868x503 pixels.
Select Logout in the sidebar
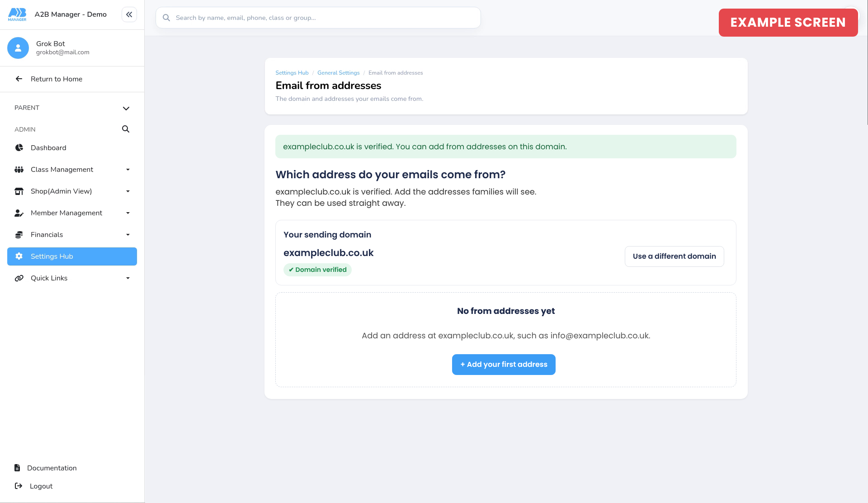[x=41, y=486]
